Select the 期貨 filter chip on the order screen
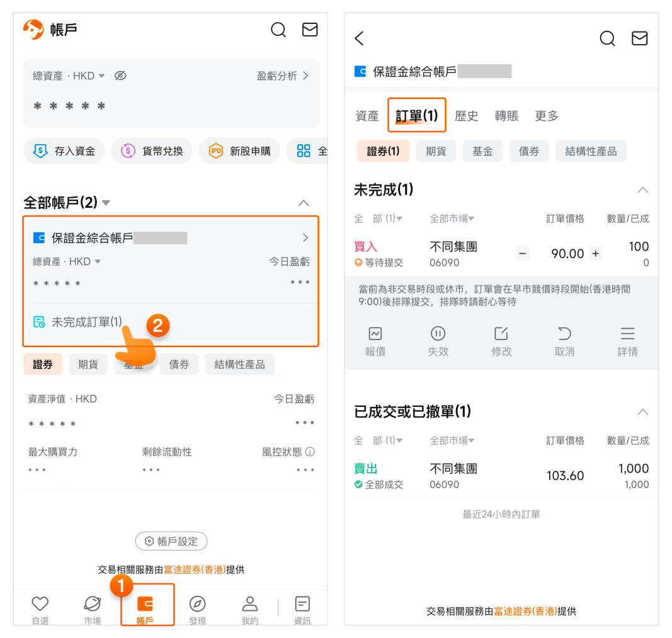Screen dimensions: 672x638 [436, 151]
